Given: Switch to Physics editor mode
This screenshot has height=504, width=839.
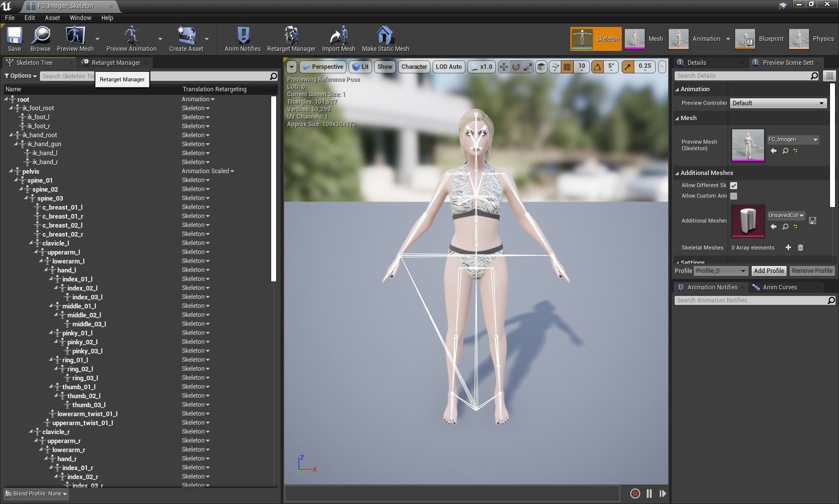Looking at the screenshot, I should (x=812, y=39).
